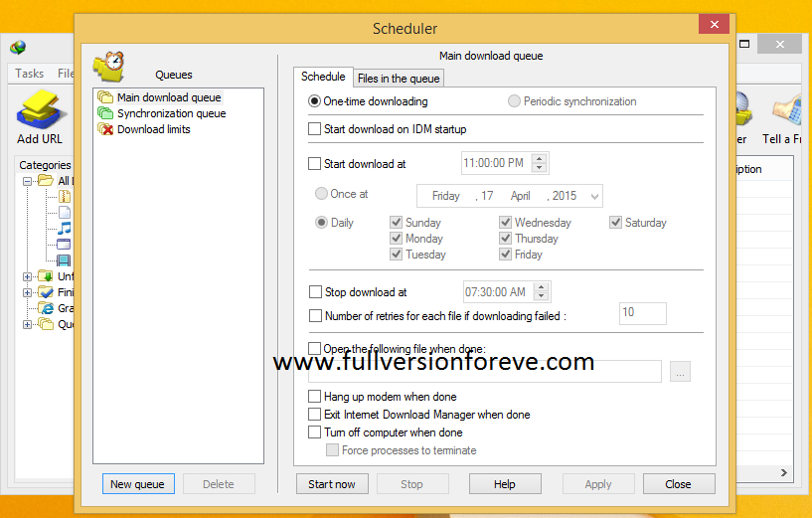Click Main download queue folder icon

click(x=105, y=97)
